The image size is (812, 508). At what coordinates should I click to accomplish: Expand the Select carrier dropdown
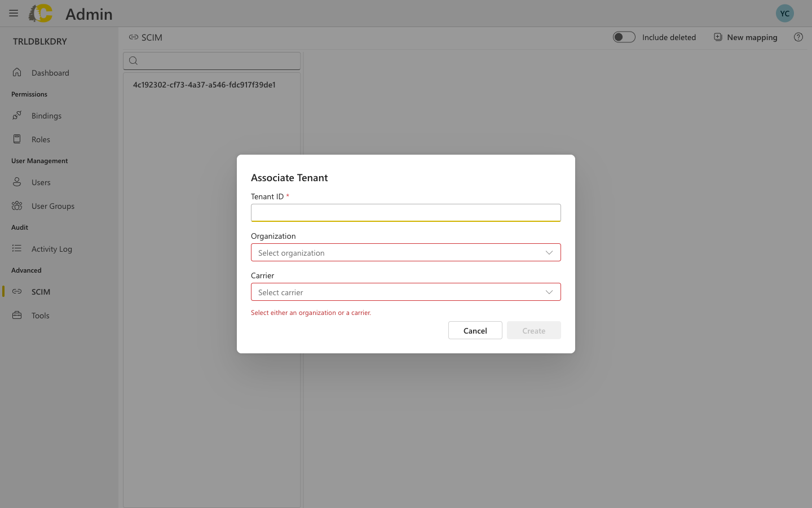(406, 292)
